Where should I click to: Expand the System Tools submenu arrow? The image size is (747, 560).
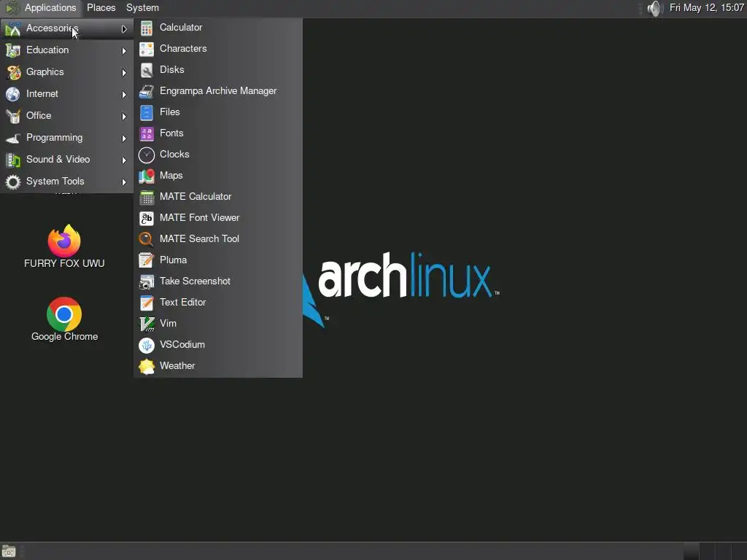point(124,182)
